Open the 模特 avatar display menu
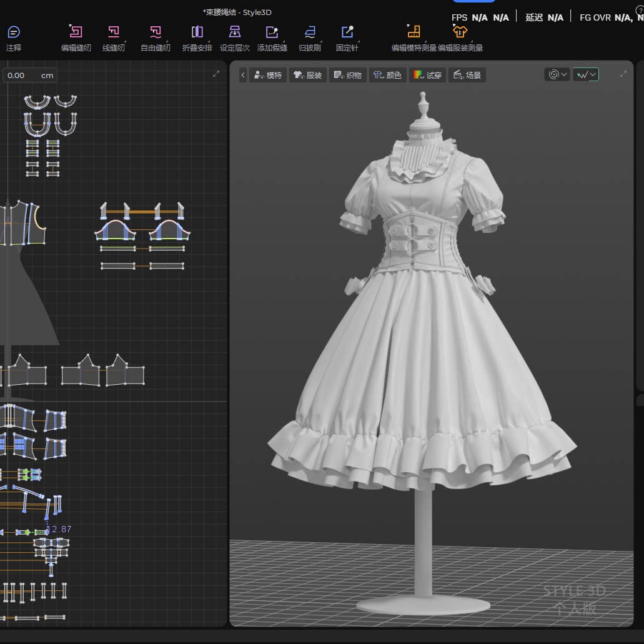Screen dimensions: 644x644 268,75
